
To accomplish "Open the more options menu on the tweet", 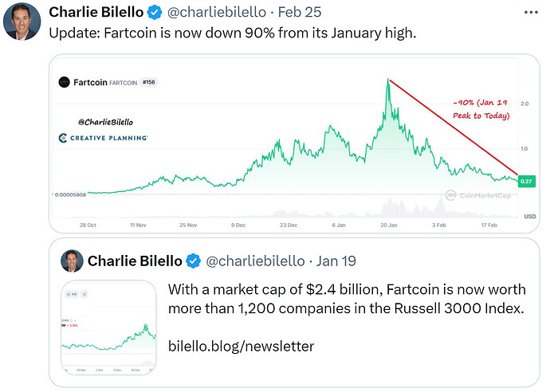I will click(x=528, y=13).
